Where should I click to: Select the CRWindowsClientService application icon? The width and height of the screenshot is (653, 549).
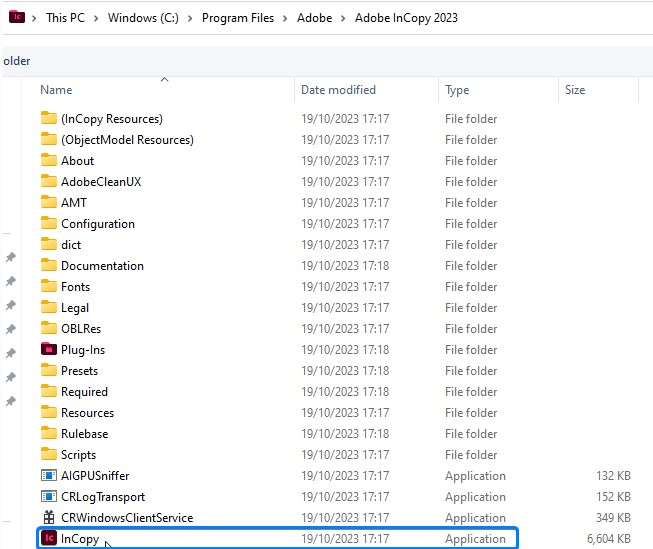pyautogui.click(x=49, y=517)
